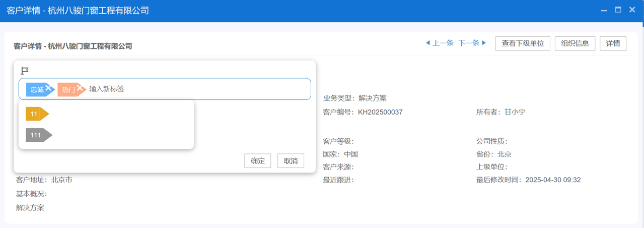Select the orange 热门 tag label

[x=68, y=89]
